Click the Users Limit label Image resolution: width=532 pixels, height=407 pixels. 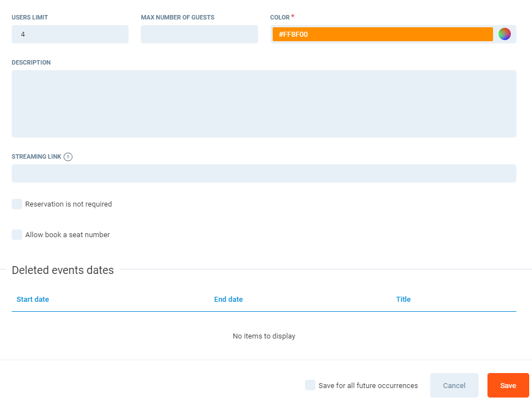pos(30,18)
